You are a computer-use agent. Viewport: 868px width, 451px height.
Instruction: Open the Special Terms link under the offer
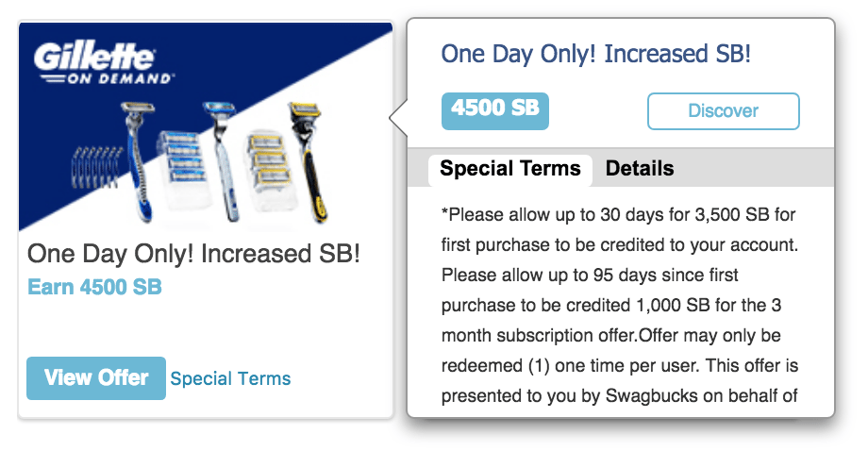pos(230,379)
